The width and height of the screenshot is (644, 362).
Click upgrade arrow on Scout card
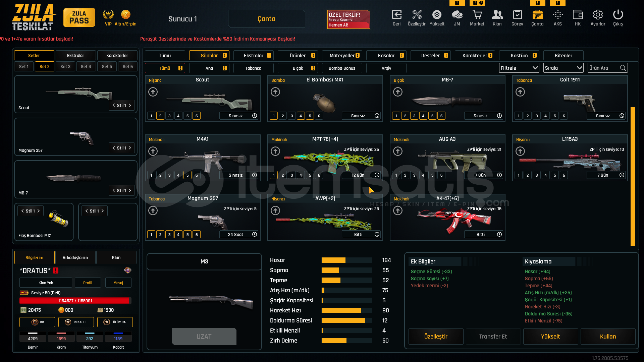coord(153,92)
